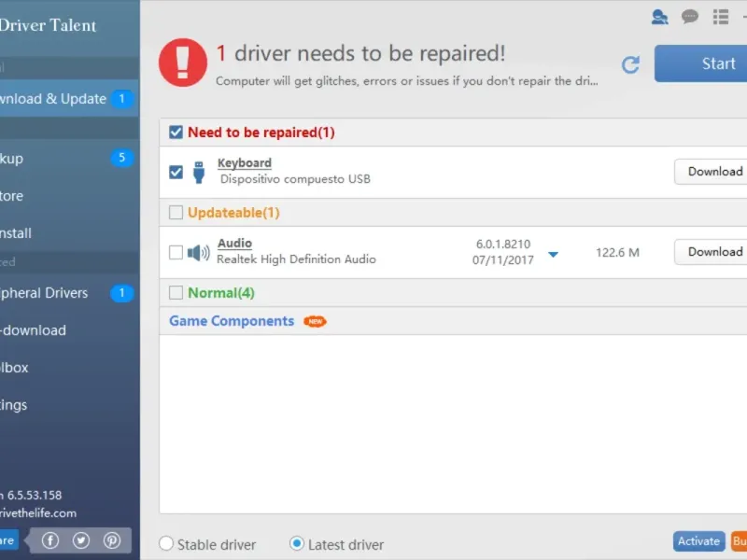Viewport: 747px width, 560px height.
Task: Collapse the Updateable(1) section
Action: [x=233, y=213]
